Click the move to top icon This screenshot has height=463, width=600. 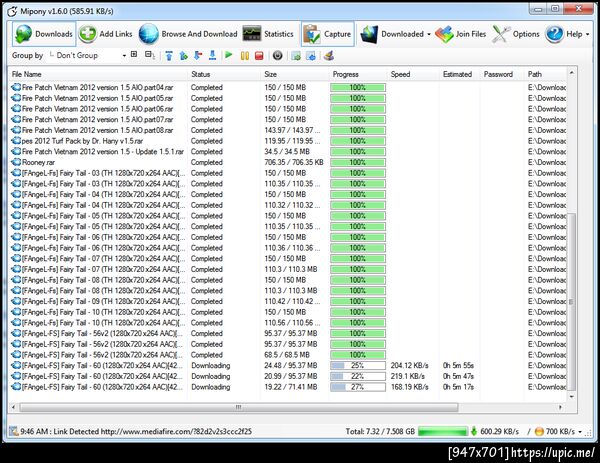[169, 56]
